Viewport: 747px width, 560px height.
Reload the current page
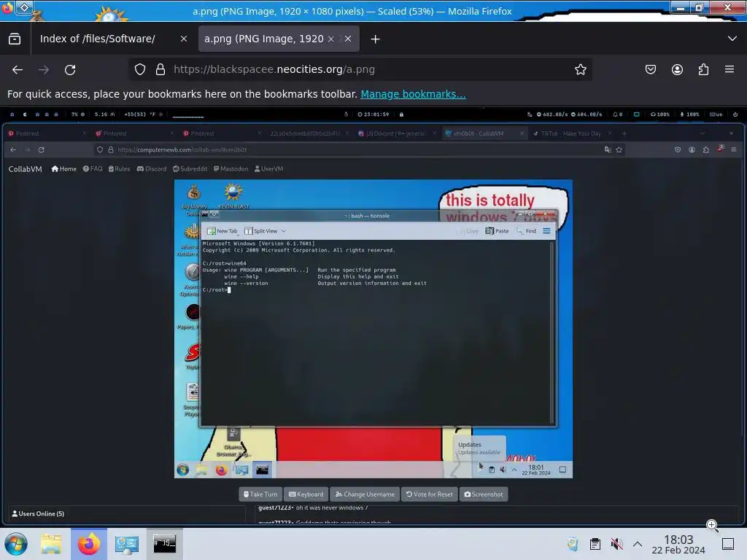(x=70, y=70)
